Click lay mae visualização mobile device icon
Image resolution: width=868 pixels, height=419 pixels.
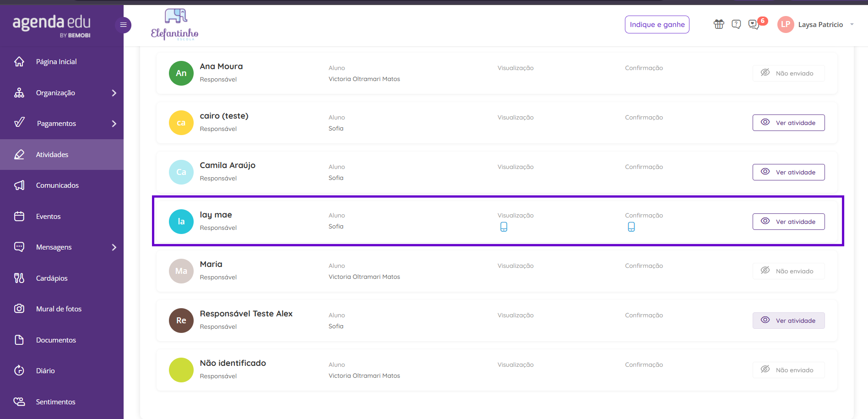click(x=504, y=227)
